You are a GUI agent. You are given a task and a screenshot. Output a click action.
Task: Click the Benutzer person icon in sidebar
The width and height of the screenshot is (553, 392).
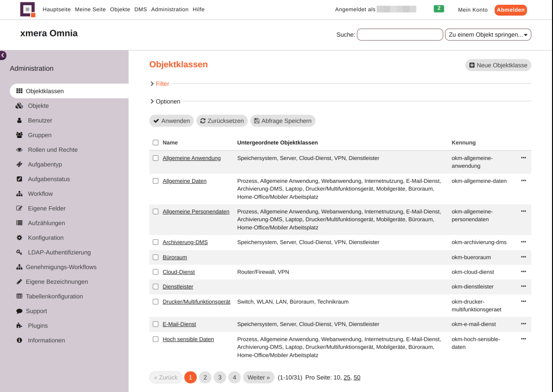[x=20, y=121]
